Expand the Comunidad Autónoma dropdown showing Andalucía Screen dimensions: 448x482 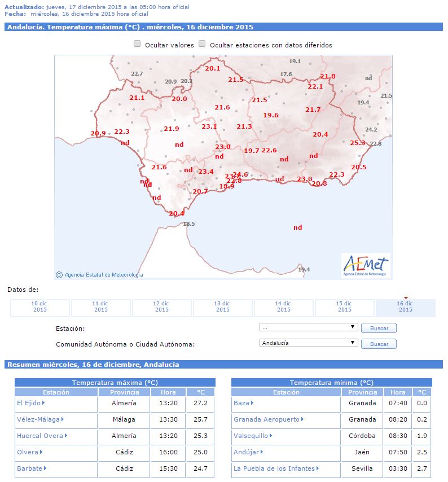tap(309, 343)
